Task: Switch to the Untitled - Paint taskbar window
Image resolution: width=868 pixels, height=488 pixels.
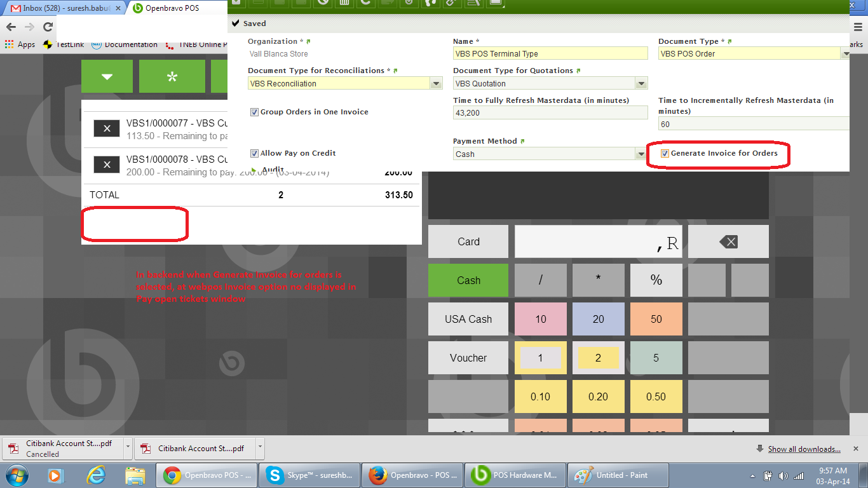Action: coord(618,475)
